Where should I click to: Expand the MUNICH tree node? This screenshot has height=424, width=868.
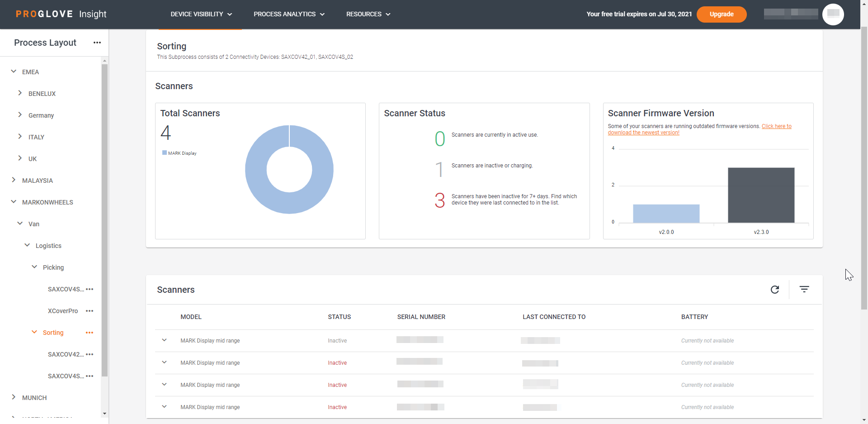coord(14,397)
